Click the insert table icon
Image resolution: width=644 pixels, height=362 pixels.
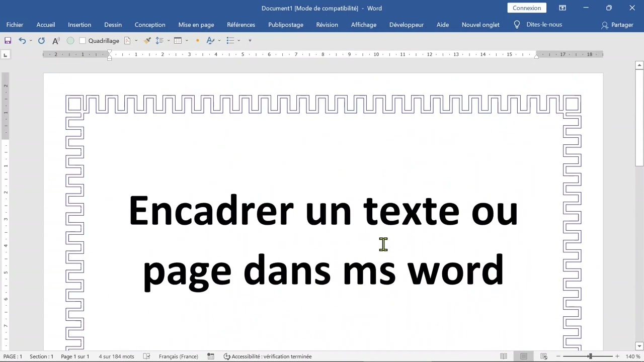(178, 41)
